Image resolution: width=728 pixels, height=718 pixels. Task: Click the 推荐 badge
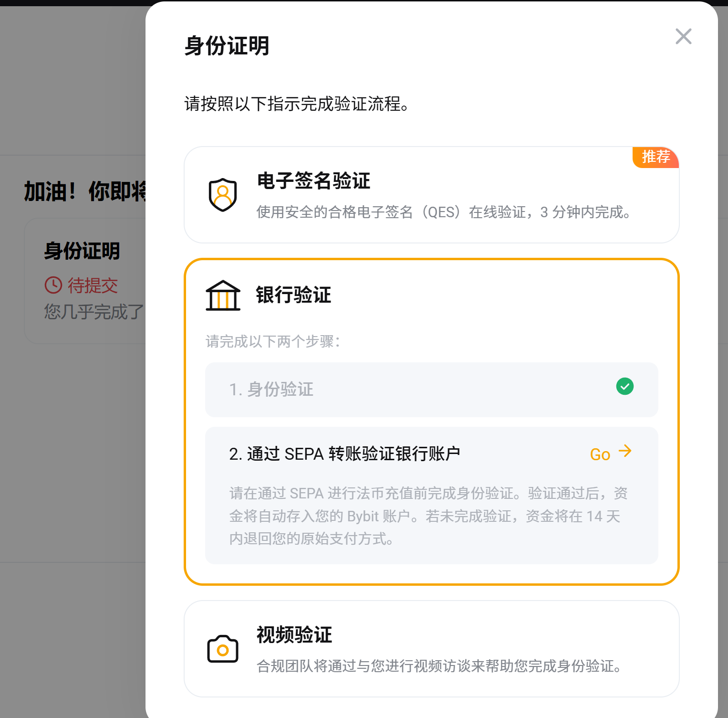point(655,157)
